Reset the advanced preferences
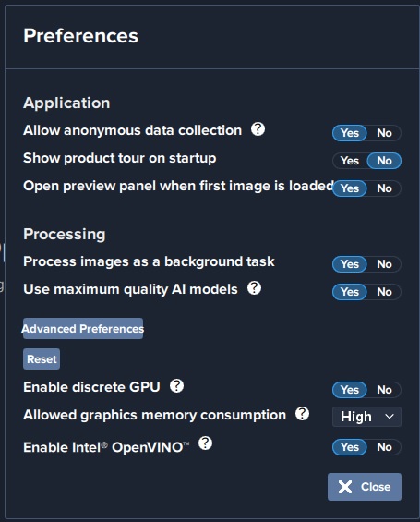Screen dimensions: 420x522 click(x=42, y=358)
